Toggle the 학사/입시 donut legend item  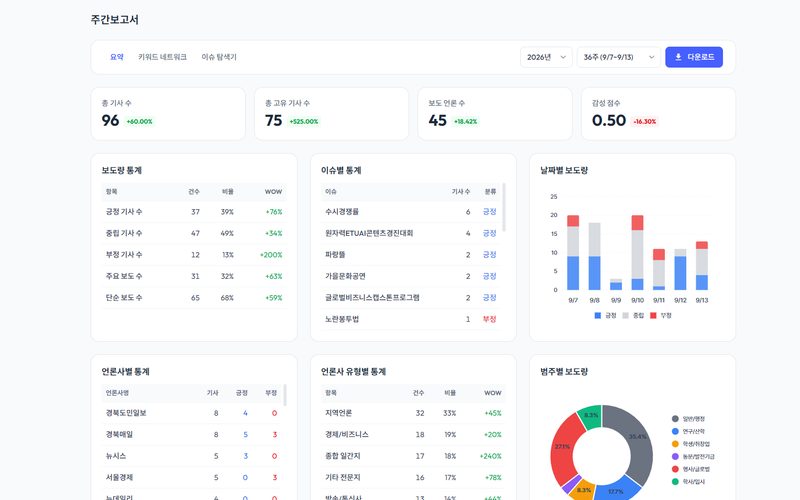[x=688, y=482]
